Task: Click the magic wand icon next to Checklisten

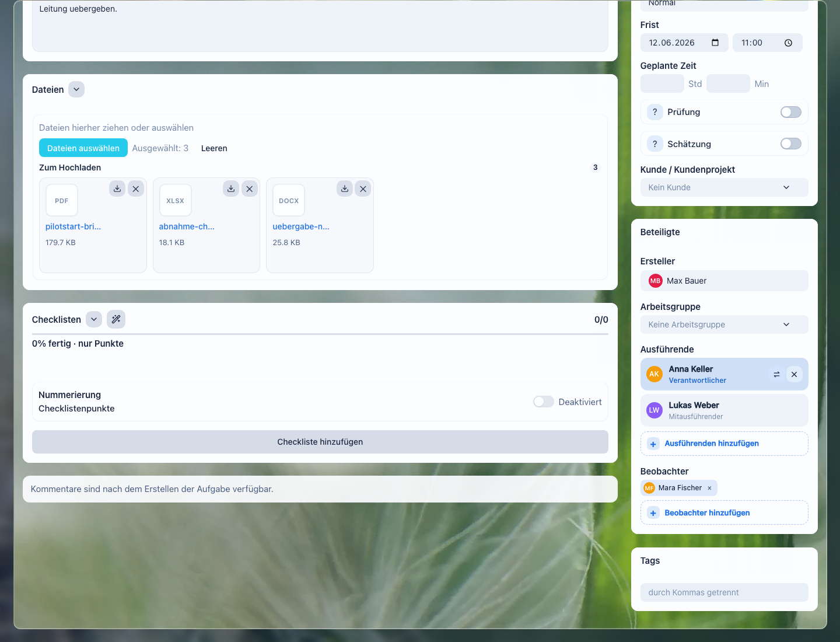Action: 116,319
